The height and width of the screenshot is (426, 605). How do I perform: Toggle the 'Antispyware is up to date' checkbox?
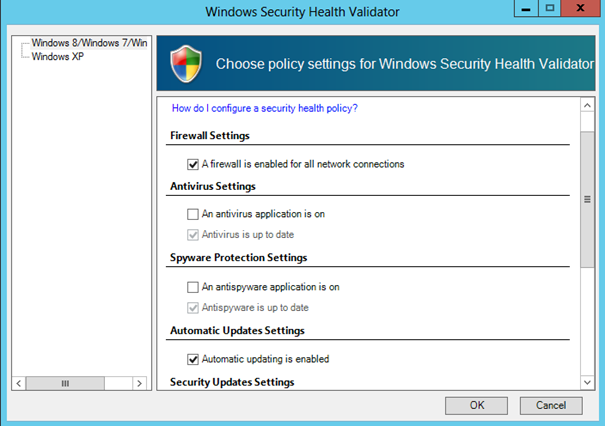pyautogui.click(x=193, y=308)
